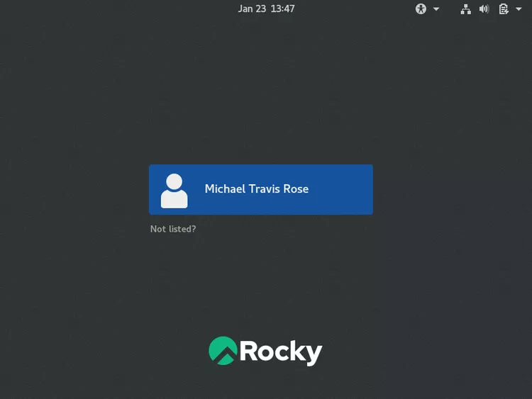The width and height of the screenshot is (532, 399).
Task: Click the power/battery status icon
Action: 504,9
